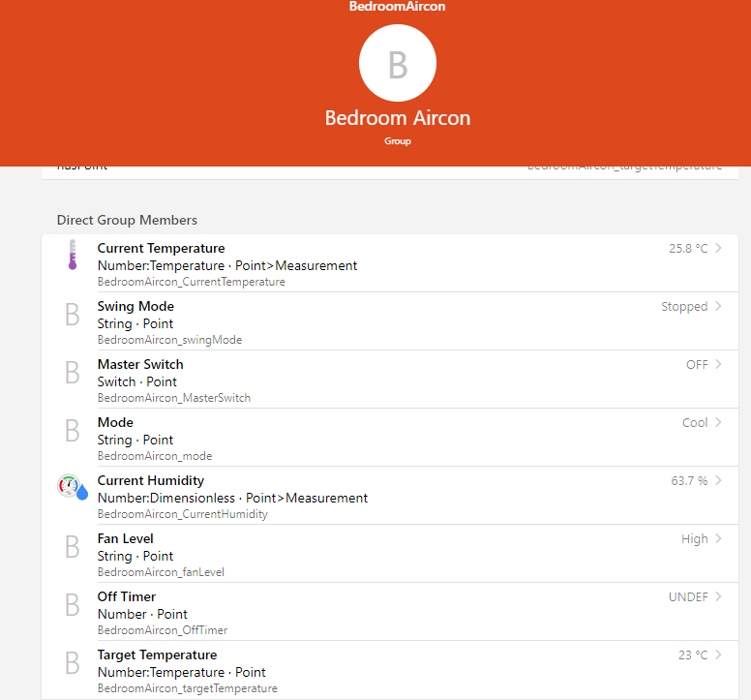The height and width of the screenshot is (700, 751).
Task: Select the Target Temperature 23 °C value
Action: coord(692,655)
